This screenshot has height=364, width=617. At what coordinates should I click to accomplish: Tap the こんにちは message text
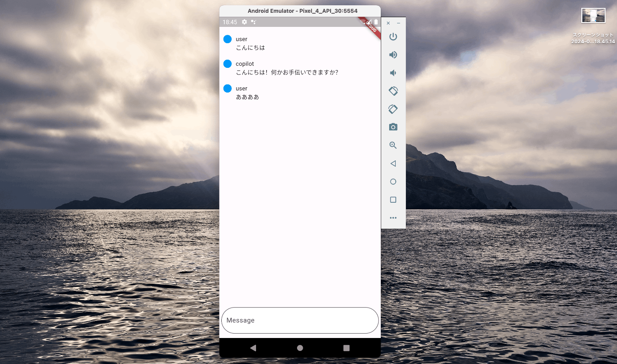[250, 48]
